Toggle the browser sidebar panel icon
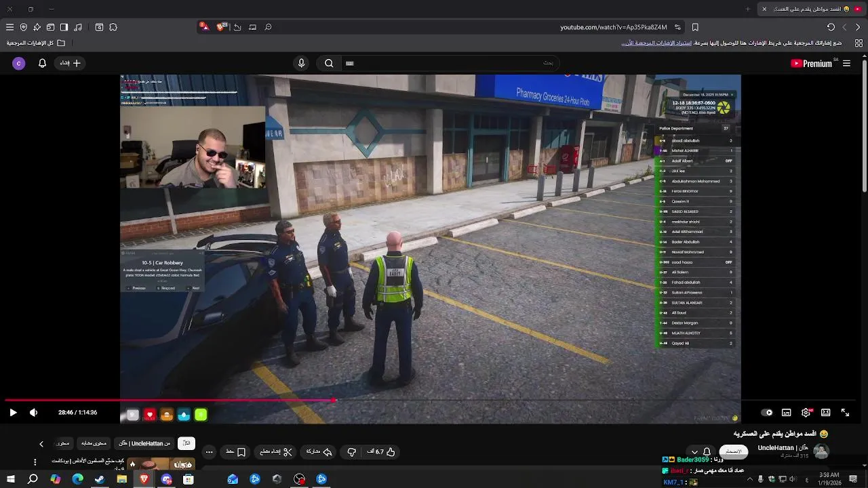The height and width of the screenshot is (488, 868). pyautogui.click(x=64, y=27)
